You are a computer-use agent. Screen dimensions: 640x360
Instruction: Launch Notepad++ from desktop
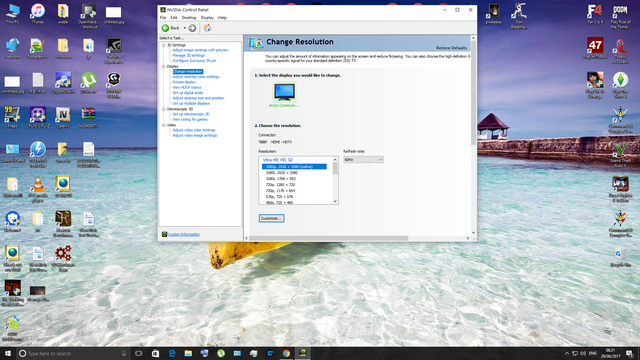tap(38, 48)
